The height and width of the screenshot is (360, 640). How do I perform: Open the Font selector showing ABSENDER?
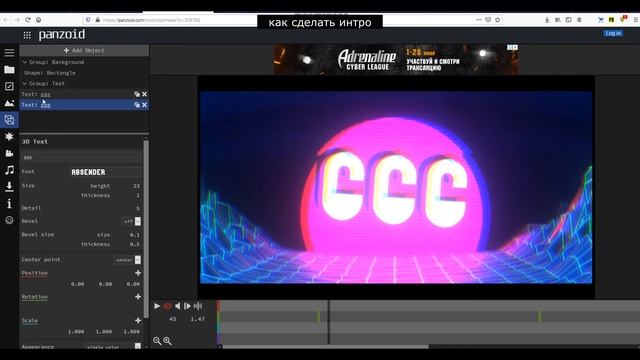(x=105, y=172)
